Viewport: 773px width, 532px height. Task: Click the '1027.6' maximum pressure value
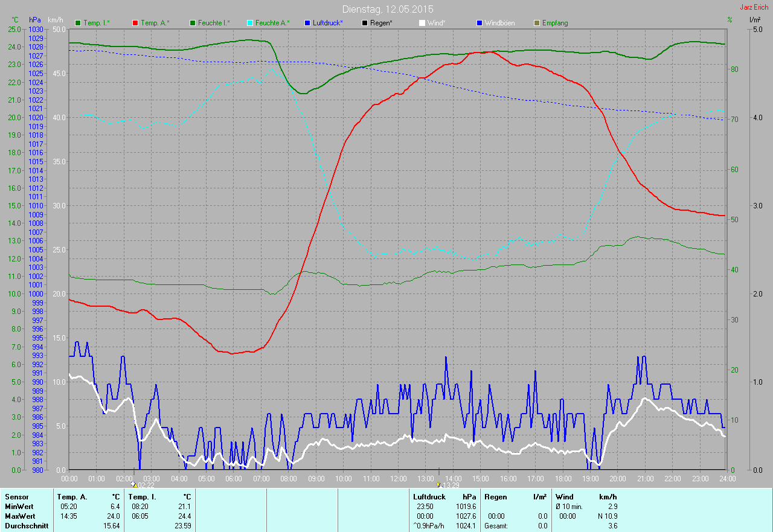pyautogui.click(x=465, y=516)
